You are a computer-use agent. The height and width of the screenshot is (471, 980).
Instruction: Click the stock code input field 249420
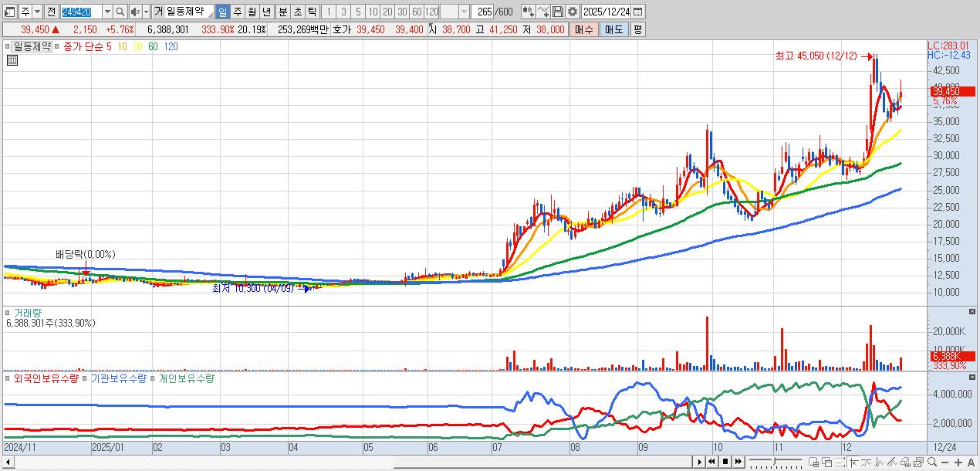[81, 12]
